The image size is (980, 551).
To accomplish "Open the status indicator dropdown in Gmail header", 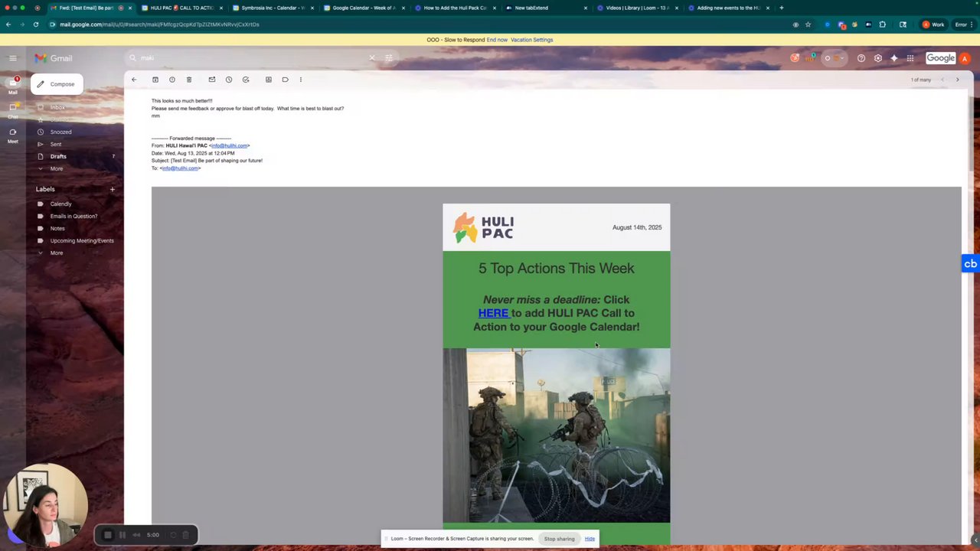I will (833, 58).
